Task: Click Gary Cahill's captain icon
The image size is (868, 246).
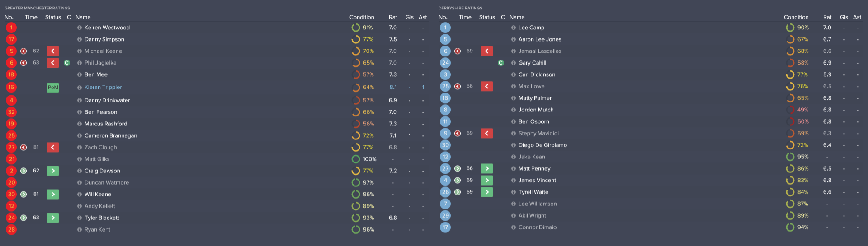Action: click(501, 63)
